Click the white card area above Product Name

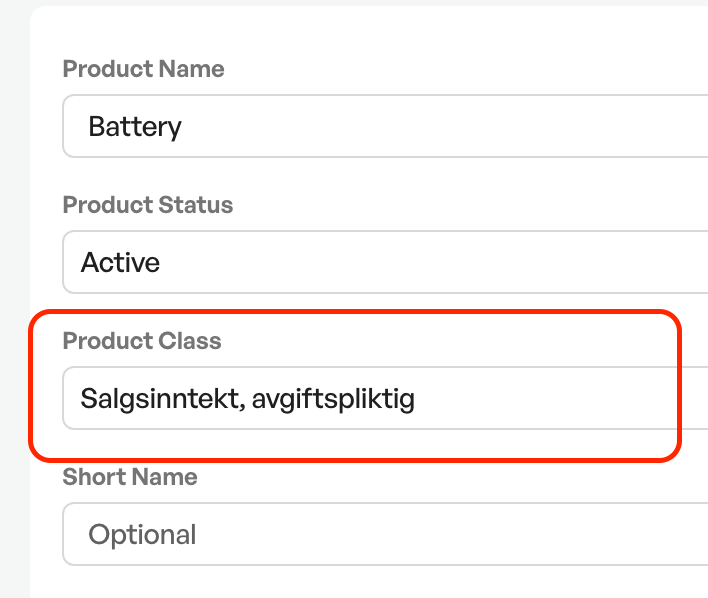point(361,32)
